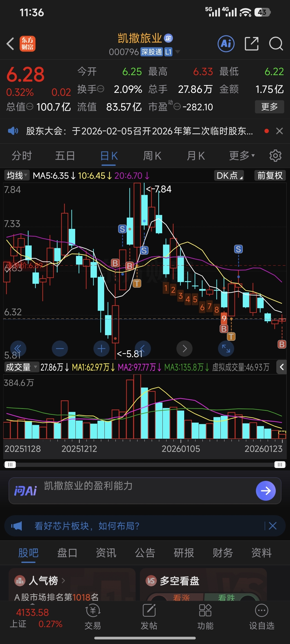Image resolution: width=290 pixels, height=644 pixels.
Task: Close the chip sector promo banner
Action: [273, 526]
